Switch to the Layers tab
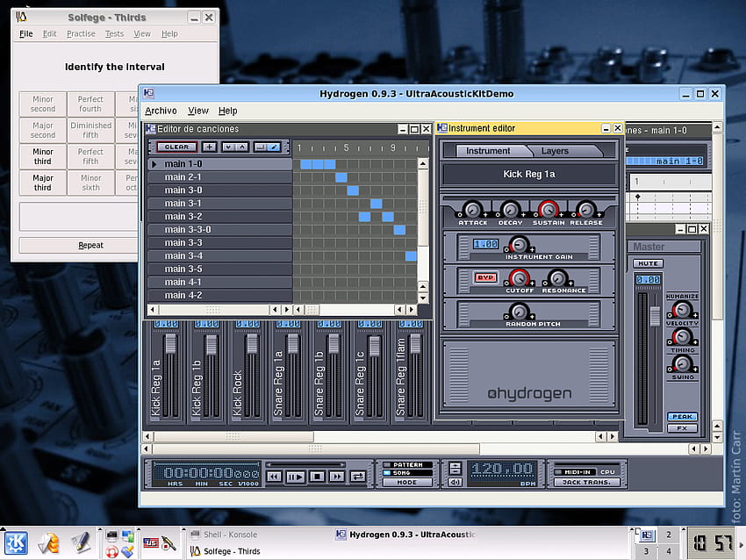Viewport: 746px width, 560px height. [555, 151]
